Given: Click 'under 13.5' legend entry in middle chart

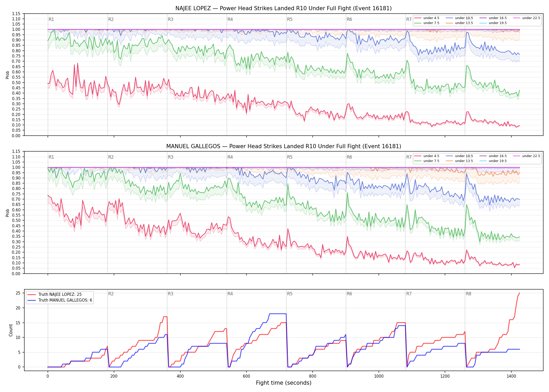Looking at the screenshot, I should (x=459, y=161).
